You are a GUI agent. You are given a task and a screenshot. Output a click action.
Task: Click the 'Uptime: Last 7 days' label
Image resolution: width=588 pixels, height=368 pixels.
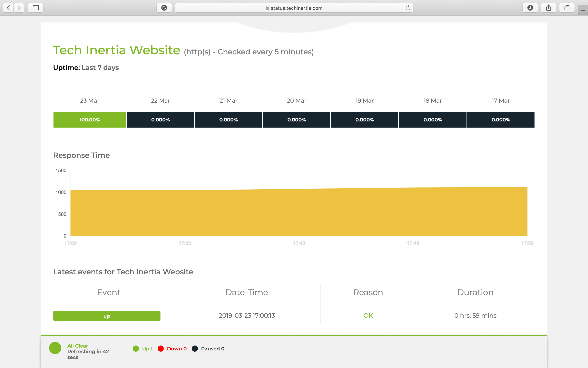(x=86, y=68)
